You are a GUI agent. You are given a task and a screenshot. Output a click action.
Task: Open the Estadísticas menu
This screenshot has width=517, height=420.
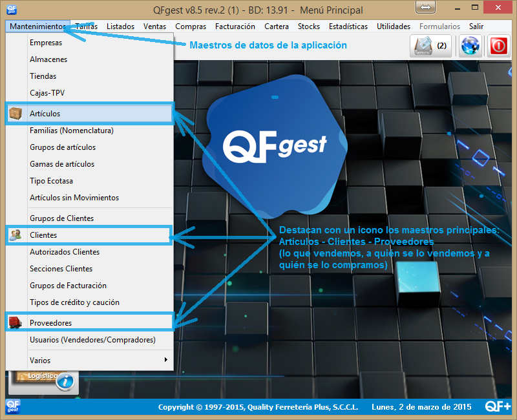[348, 26]
